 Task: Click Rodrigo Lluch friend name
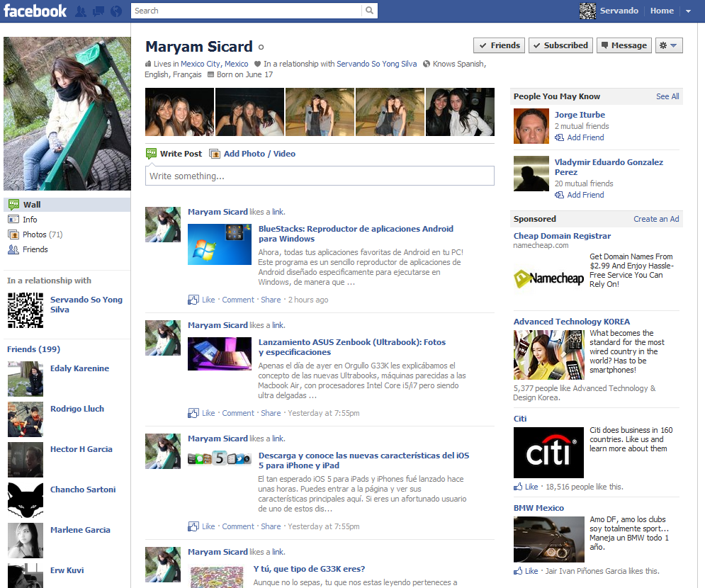(x=77, y=409)
